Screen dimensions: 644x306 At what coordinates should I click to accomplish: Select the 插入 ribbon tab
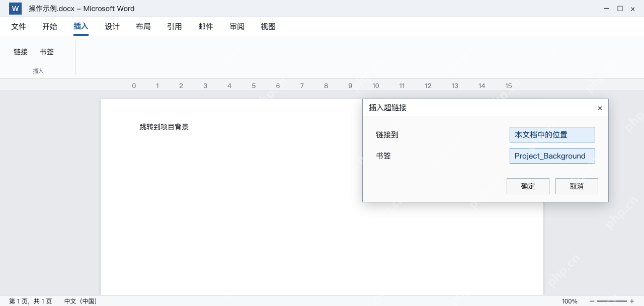pos(81,27)
